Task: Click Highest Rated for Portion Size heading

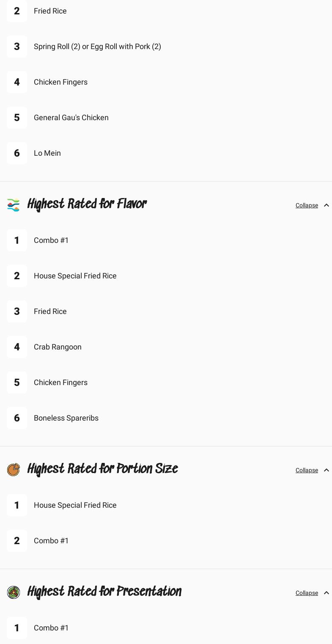Action: (x=102, y=469)
